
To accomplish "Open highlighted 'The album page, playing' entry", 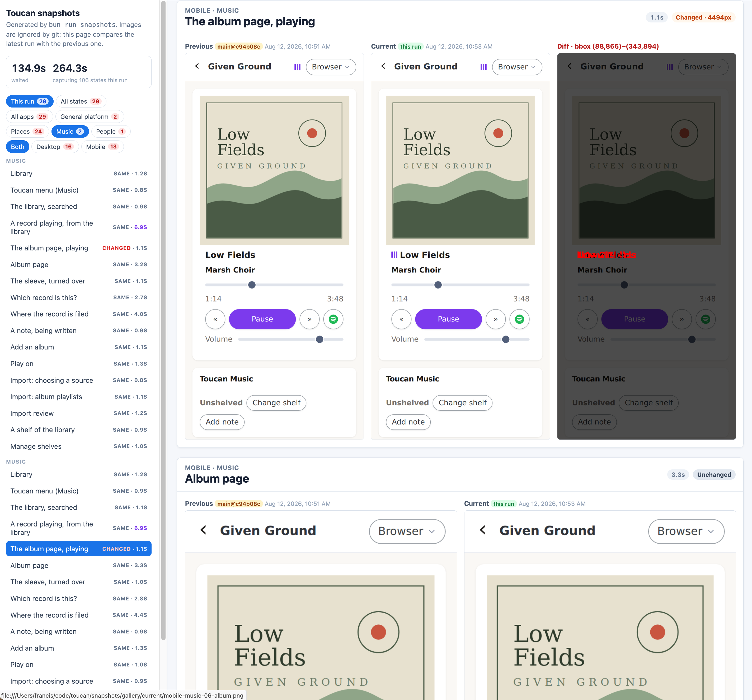I will [x=79, y=549].
